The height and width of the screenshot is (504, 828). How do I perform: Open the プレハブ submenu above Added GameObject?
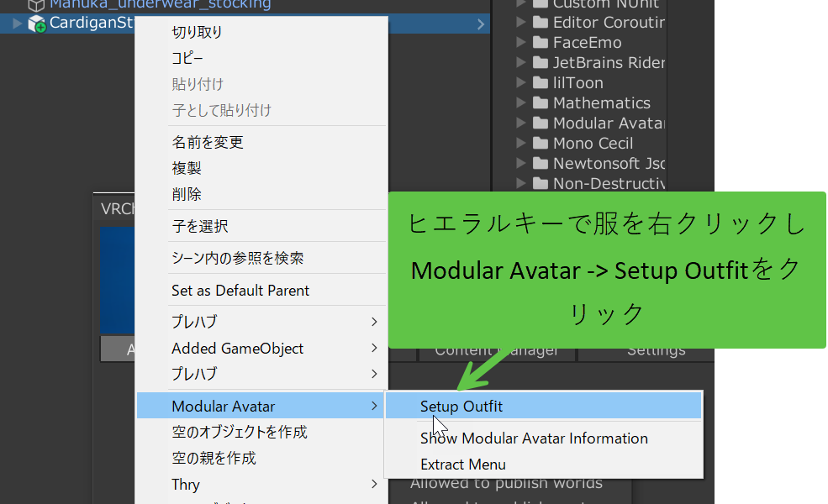pyautogui.click(x=262, y=322)
